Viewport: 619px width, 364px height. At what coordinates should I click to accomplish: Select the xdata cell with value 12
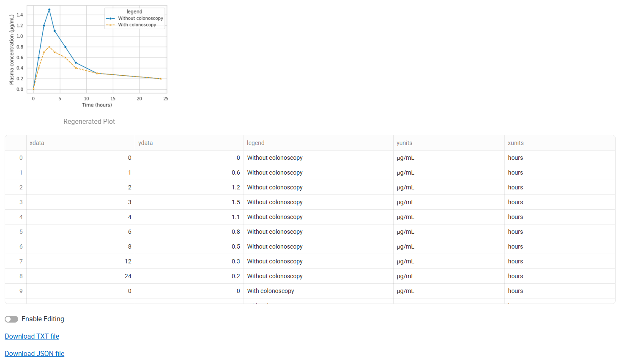coord(80,261)
